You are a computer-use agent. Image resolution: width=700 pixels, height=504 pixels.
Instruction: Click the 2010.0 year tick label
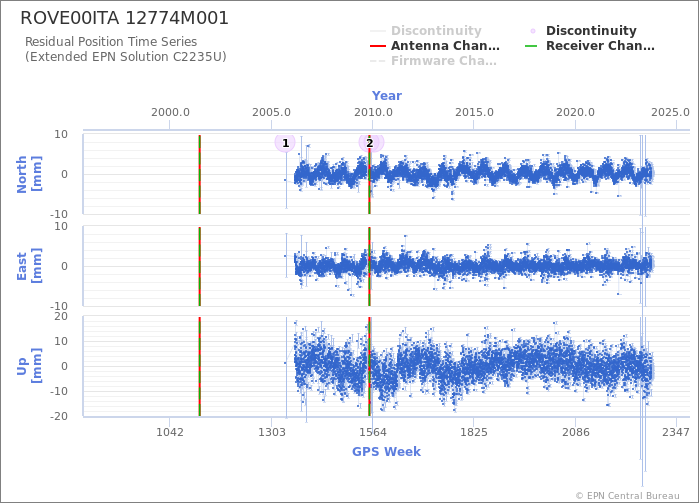click(x=373, y=112)
